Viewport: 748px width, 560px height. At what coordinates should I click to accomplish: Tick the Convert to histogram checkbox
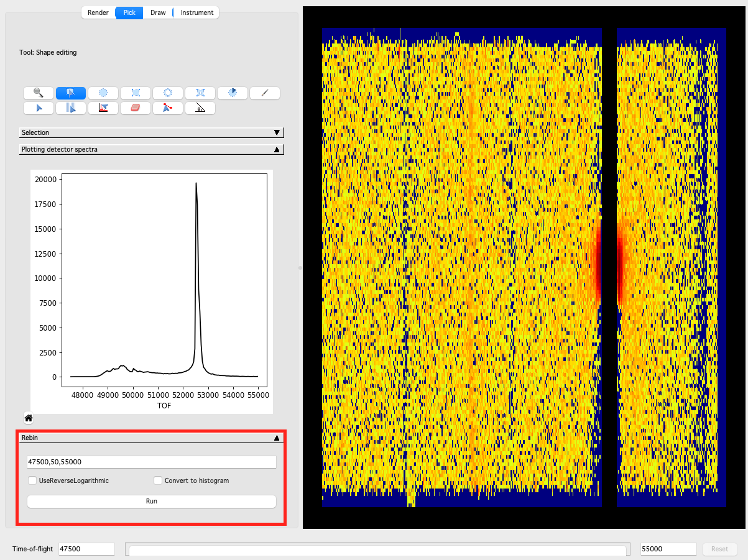[x=158, y=480]
